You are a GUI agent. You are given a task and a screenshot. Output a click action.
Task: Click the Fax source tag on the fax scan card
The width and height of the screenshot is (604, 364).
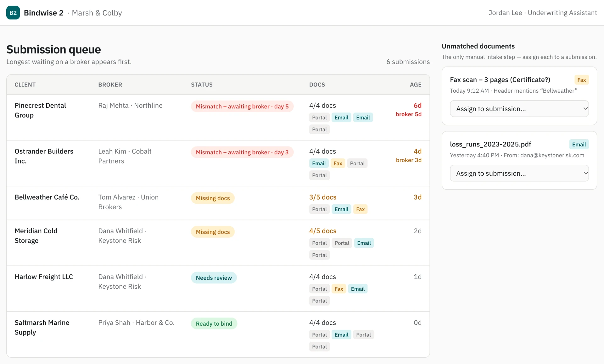tap(581, 80)
